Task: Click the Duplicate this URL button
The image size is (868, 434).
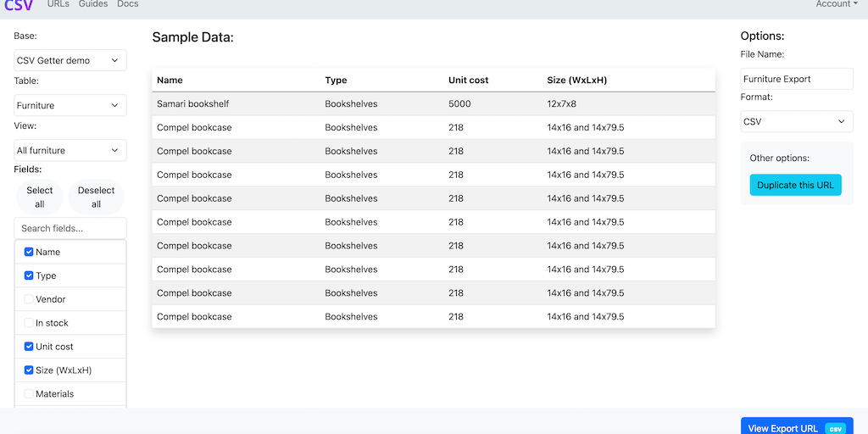Action: click(x=795, y=185)
